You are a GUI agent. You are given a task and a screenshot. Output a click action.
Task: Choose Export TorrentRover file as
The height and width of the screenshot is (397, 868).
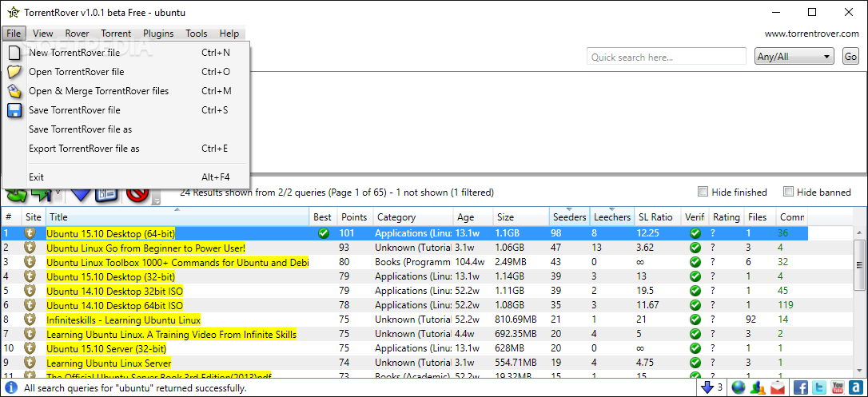point(126,149)
